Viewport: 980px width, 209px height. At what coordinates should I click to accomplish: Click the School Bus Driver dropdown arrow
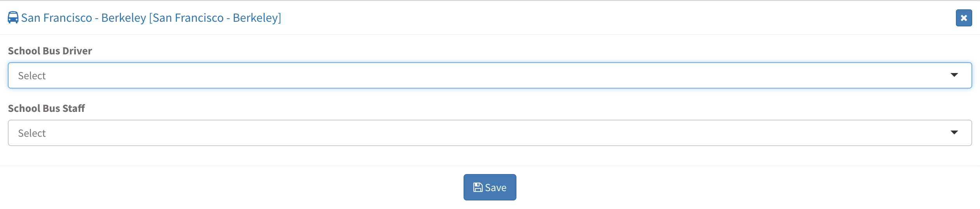click(954, 75)
